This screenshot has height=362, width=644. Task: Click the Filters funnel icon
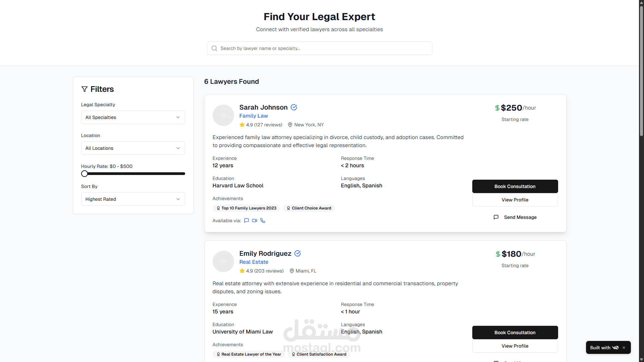[x=85, y=89]
